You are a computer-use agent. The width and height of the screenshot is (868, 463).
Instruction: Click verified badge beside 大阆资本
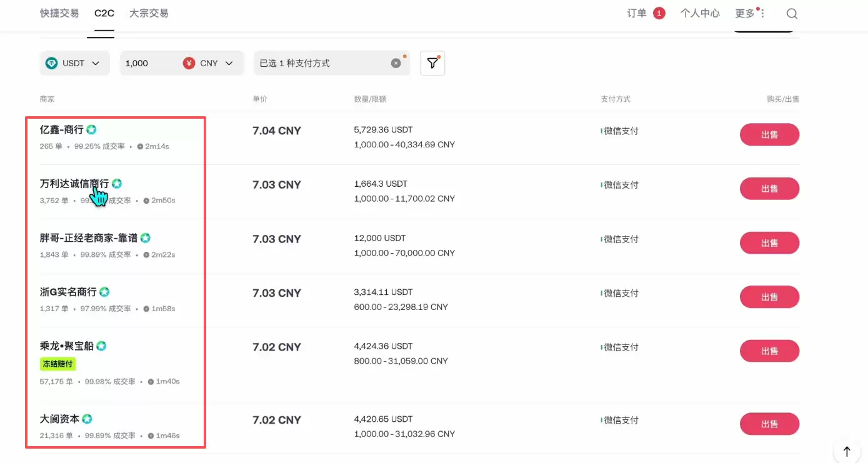[87, 419]
